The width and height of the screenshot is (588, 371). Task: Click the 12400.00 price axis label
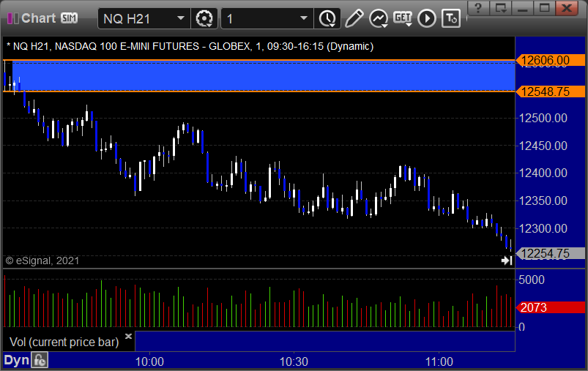click(543, 173)
